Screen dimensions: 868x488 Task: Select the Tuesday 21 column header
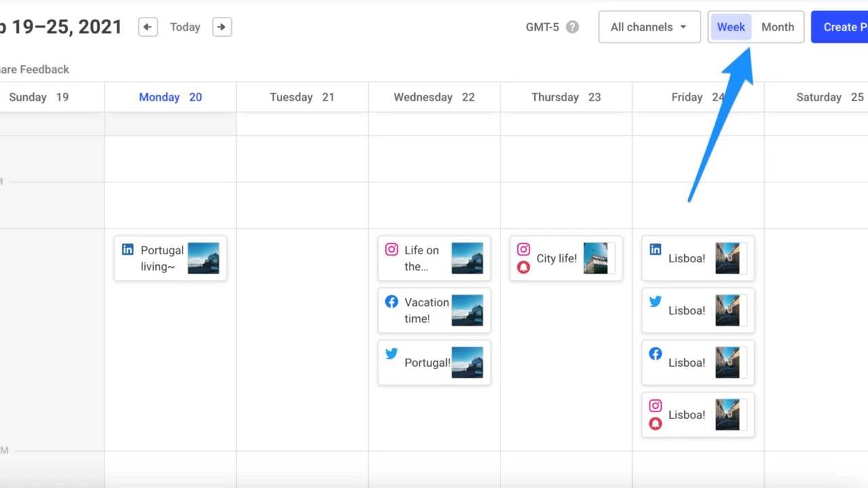[x=302, y=97]
